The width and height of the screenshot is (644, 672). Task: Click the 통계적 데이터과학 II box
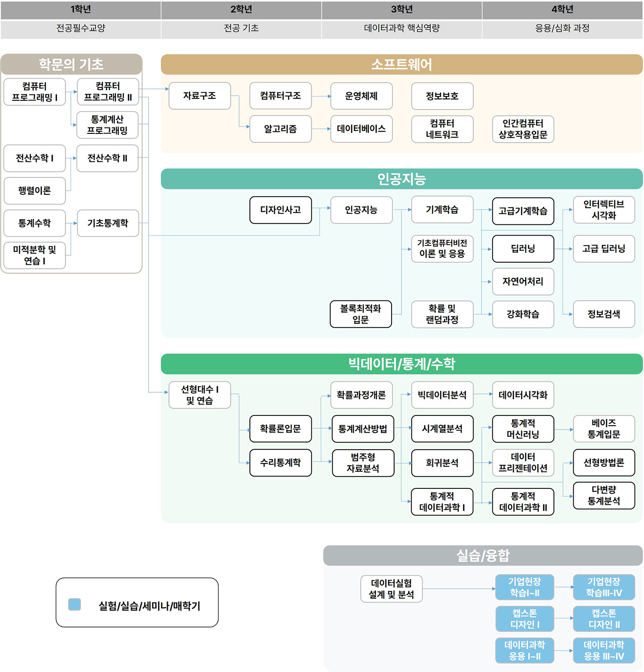click(x=523, y=502)
